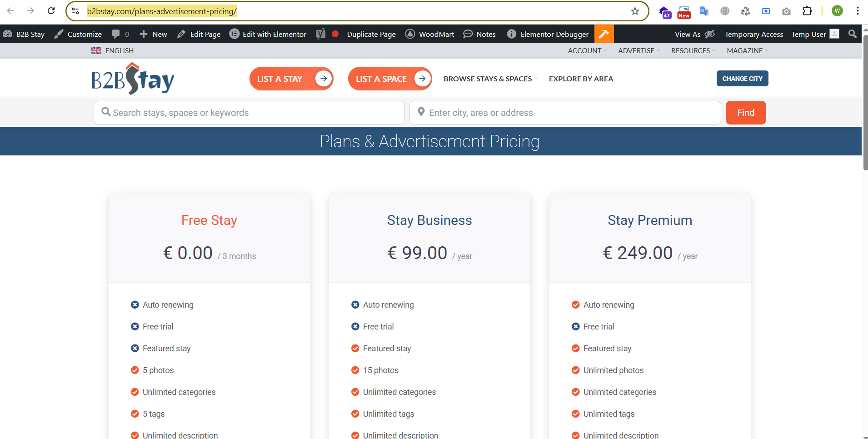Click the CHANGE CITY button
The width and height of the screenshot is (868, 439).
coord(742,79)
